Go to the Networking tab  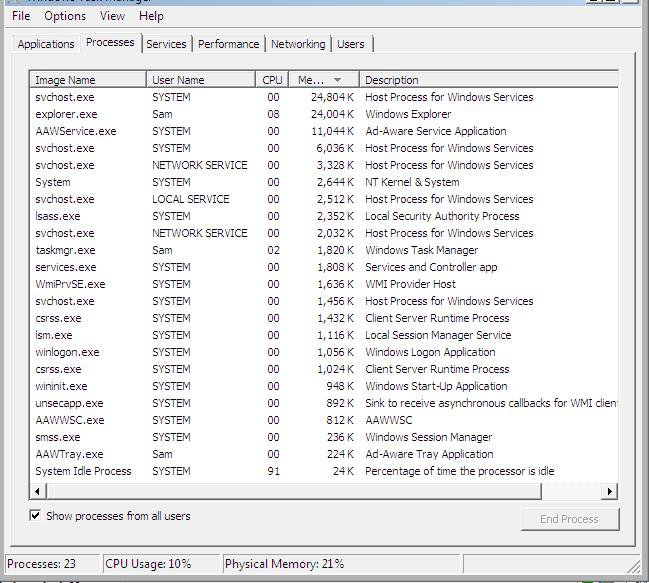298,44
